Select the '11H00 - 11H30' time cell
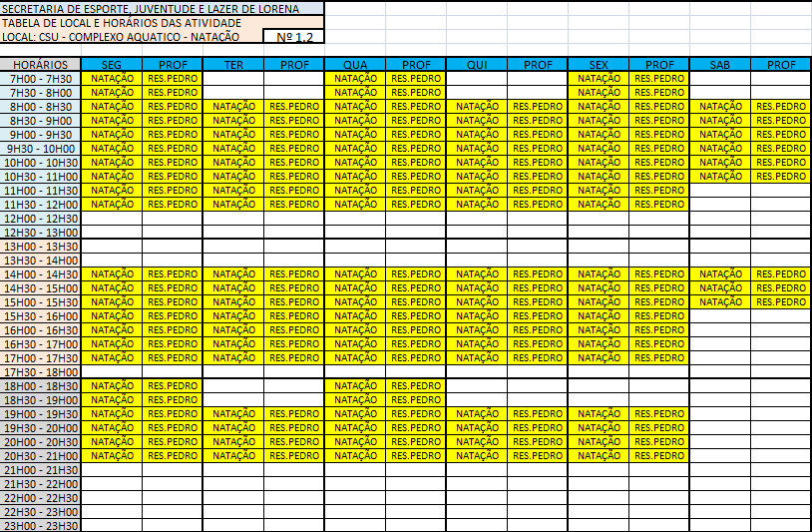 tap(40, 191)
